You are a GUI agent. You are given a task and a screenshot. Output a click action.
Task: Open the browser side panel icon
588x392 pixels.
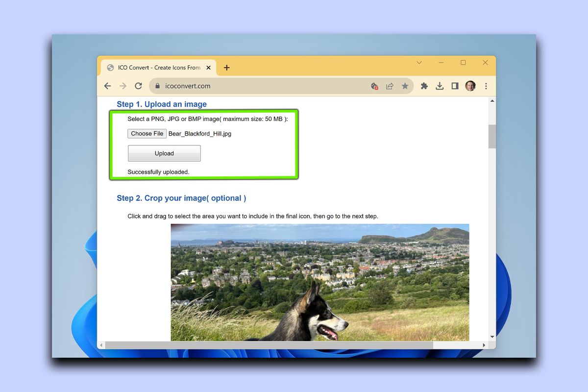455,86
